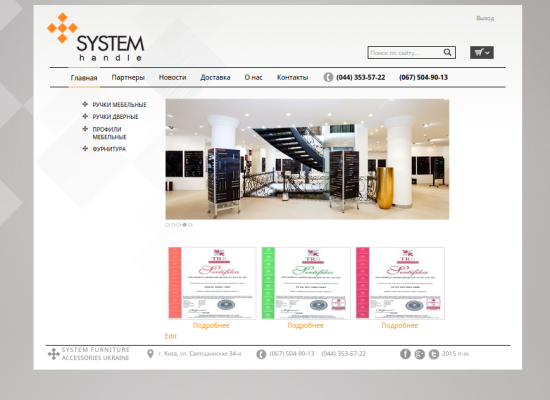The image size is (550, 400).
Task: Click the footer cross logo icon
Action: pyautogui.click(x=53, y=354)
